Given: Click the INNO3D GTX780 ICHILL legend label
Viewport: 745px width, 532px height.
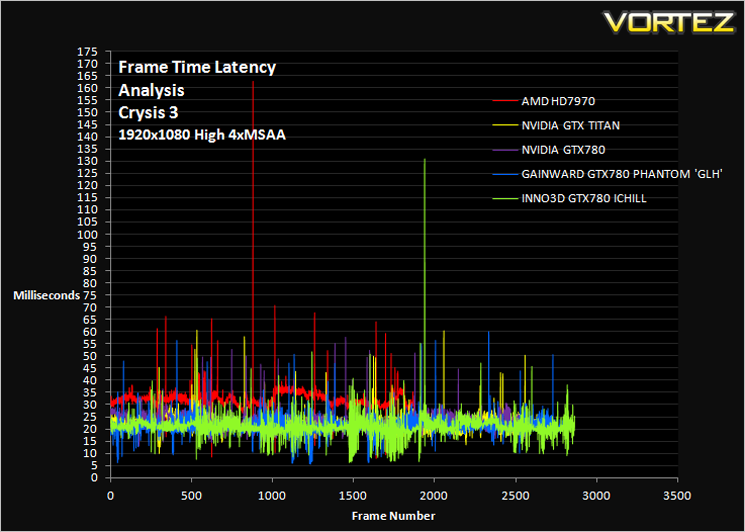Looking at the screenshot, I should point(584,199).
